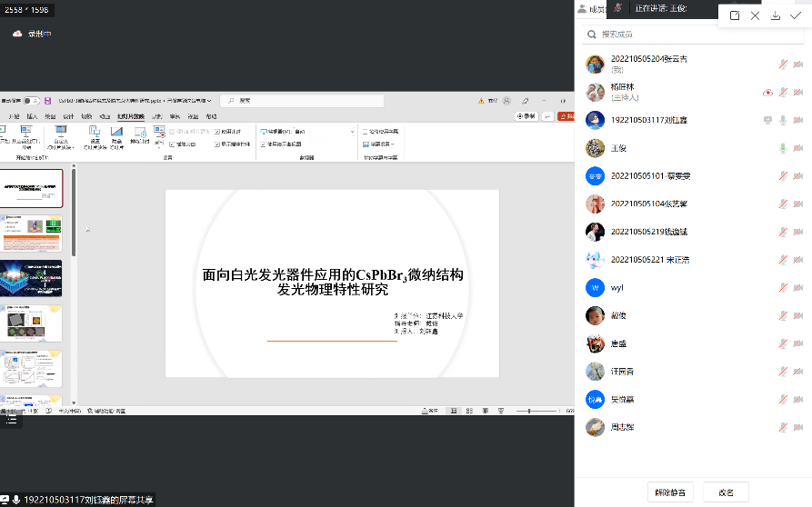Viewport: 812px width, 507px height.
Task: Click the 录制 record button in ribbon
Action: coord(526,116)
